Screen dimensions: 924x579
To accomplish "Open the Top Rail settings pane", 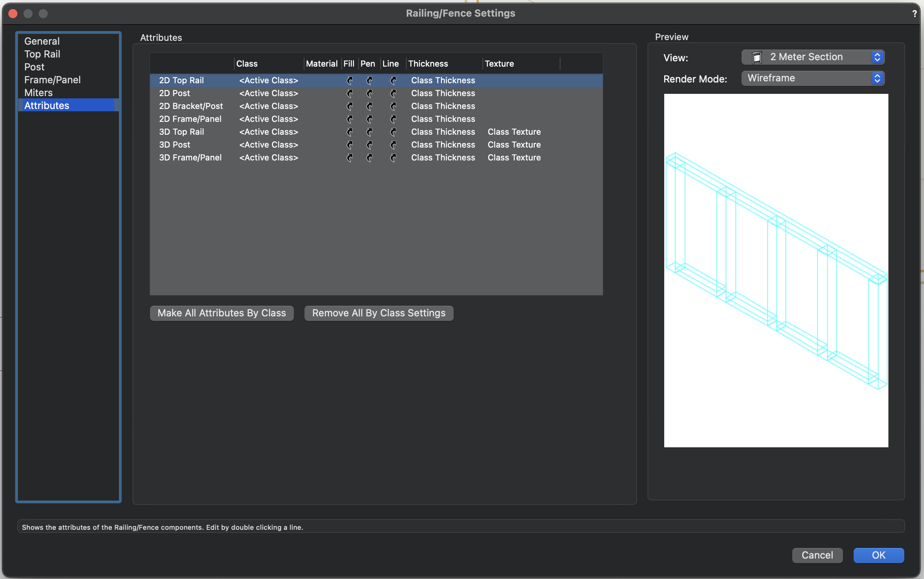I will click(42, 54).
